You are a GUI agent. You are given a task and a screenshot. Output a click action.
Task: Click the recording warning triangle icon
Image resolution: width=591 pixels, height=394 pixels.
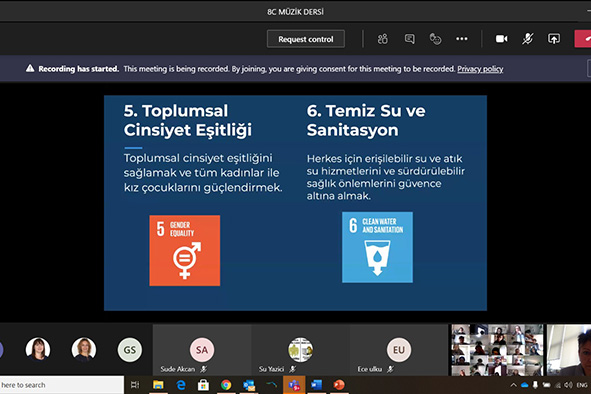(30, 68)
